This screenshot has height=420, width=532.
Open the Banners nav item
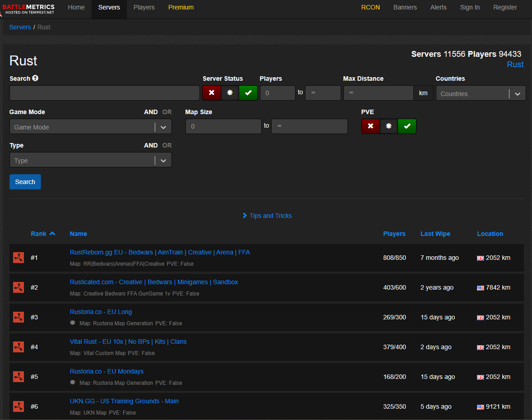tap(405, 8)
